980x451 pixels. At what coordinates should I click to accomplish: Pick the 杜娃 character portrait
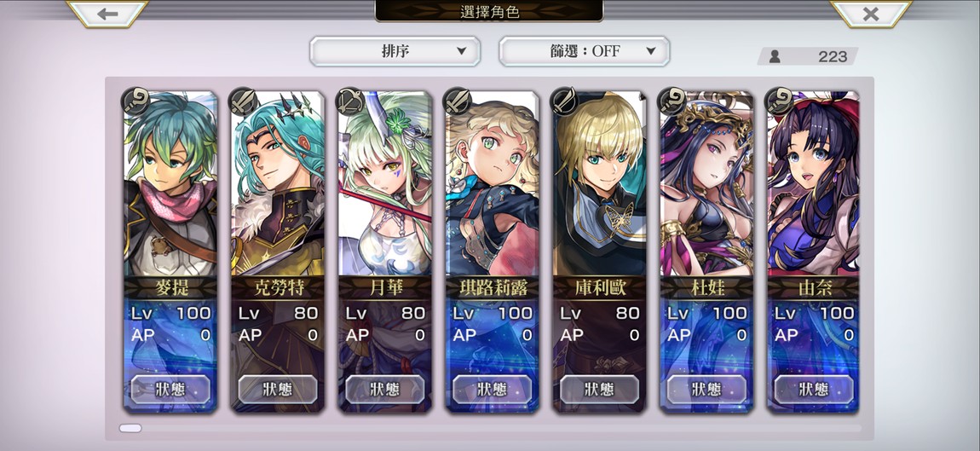[706, 183]
